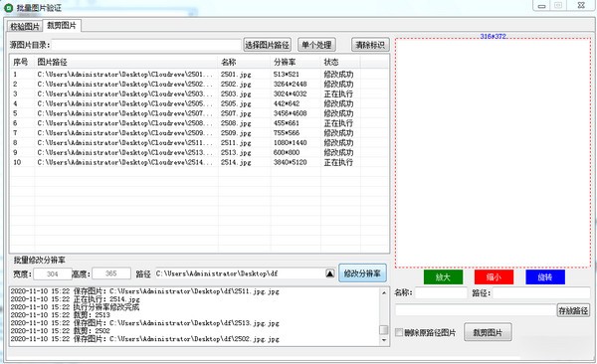This screenshot has height=364, width=597.
Task: Click the 存储路径 button
Action: coord(573,310)
